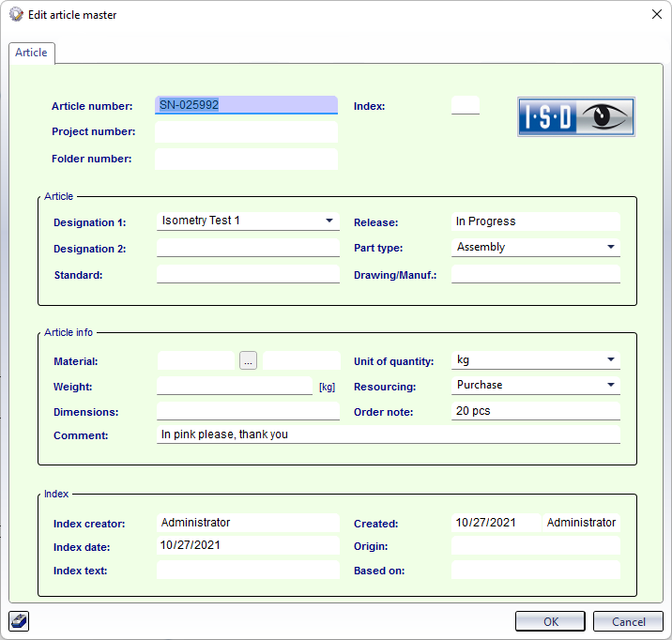
Task: Click the second Material input box
Action: (x=301, y=360)
